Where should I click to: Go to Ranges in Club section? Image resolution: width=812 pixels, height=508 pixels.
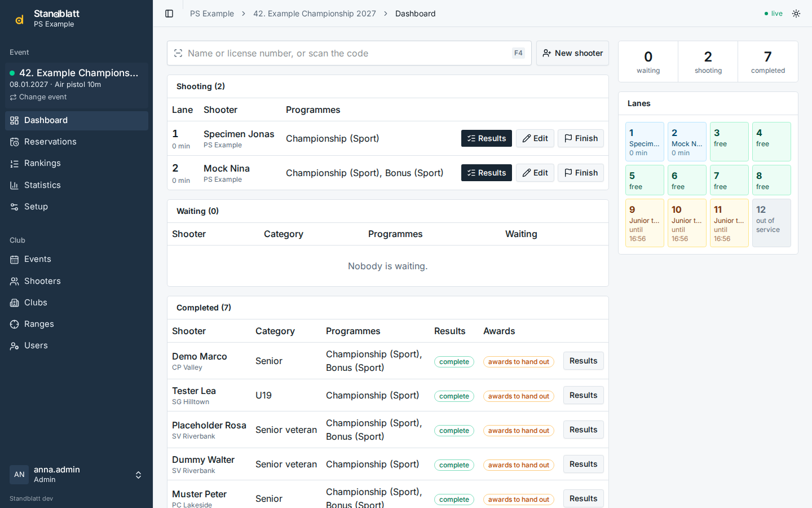coord(77,324)
